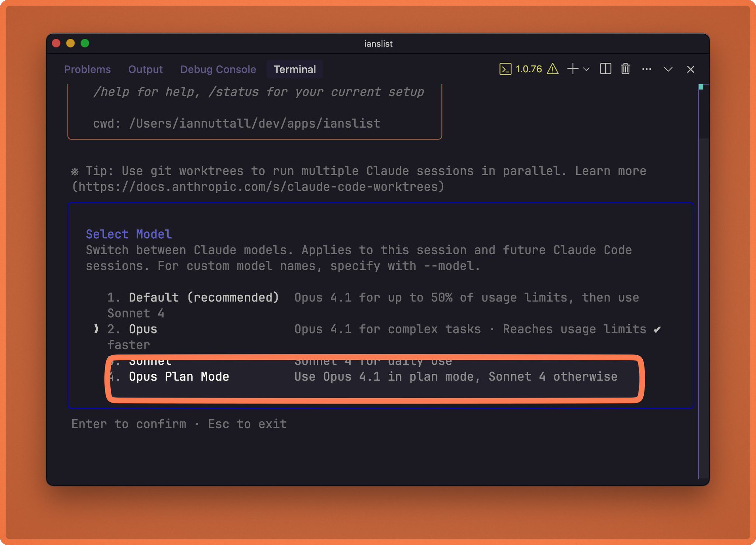This screenshot has width=756, height=545.
Task: Switch to the Debug Console tab
Action: coord(218,69)
